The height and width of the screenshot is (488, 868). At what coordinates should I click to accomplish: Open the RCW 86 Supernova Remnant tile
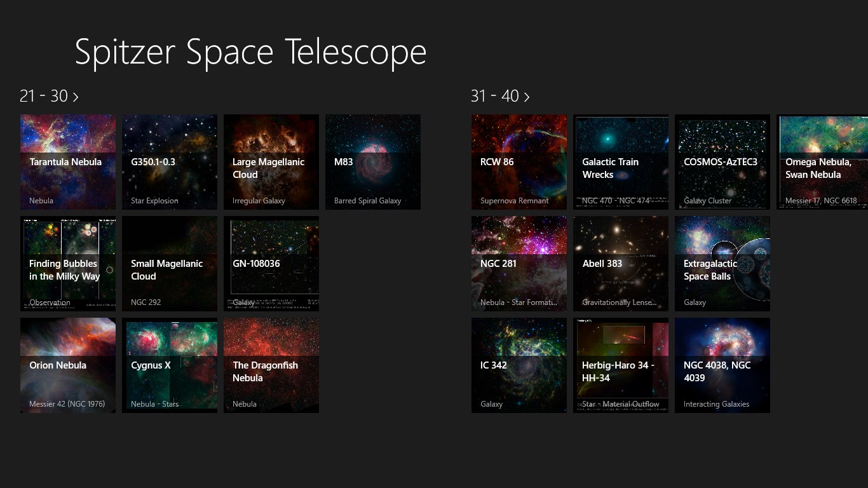(x=519, y=162)
